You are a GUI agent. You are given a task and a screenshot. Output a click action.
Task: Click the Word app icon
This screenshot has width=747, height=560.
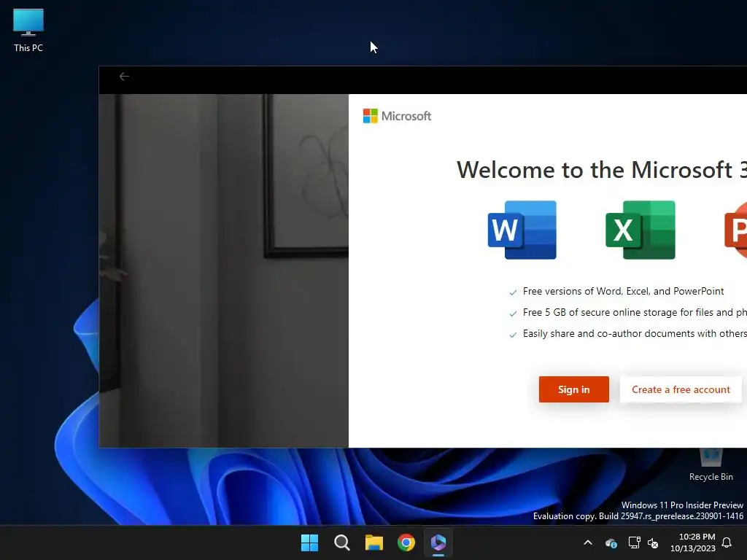(x=522, y=230)
